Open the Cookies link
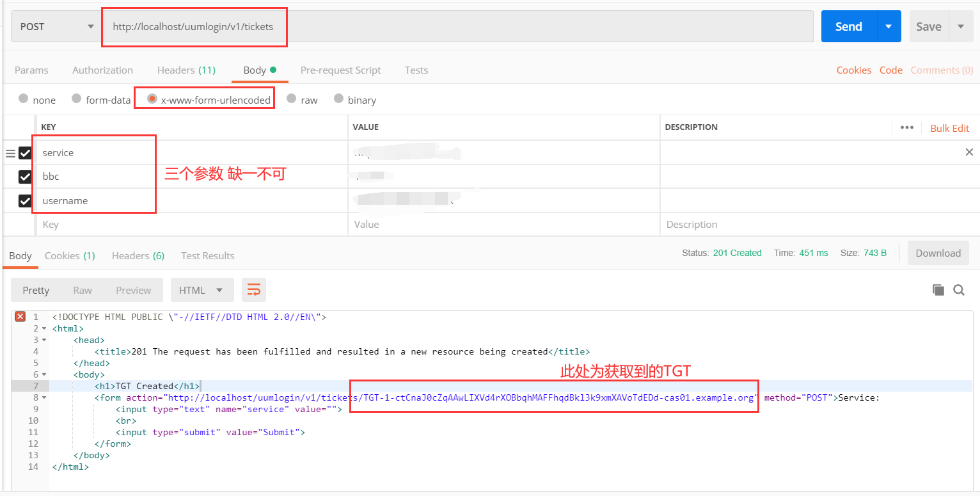This screenshot has width=980, height=496. coord(854,70)
